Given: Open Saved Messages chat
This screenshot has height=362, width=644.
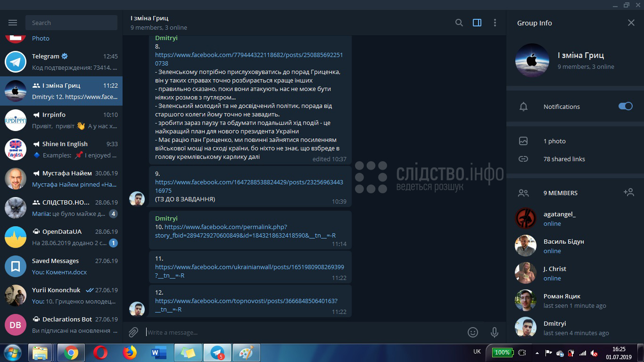Looking at the screenshot, I should pos(61,266).
